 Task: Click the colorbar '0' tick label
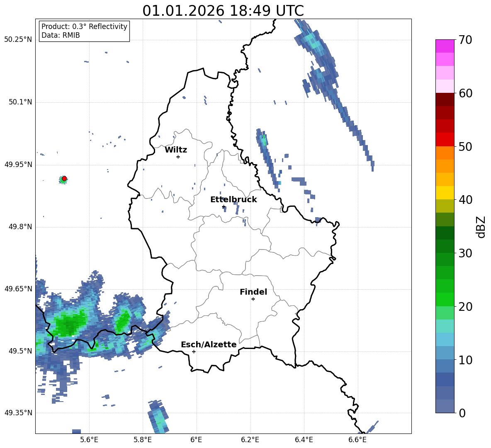[x=462, y=413]
